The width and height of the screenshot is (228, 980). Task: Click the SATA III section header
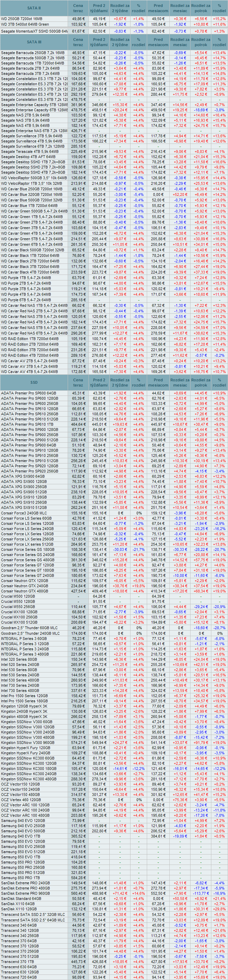point(34,42)
